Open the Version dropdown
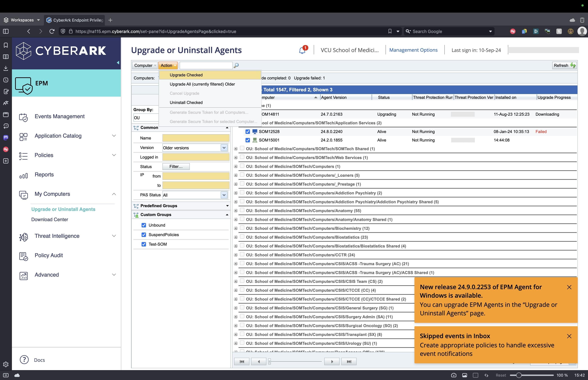The height and width of the screenshot is (380, 588). (x=224, y=148)
